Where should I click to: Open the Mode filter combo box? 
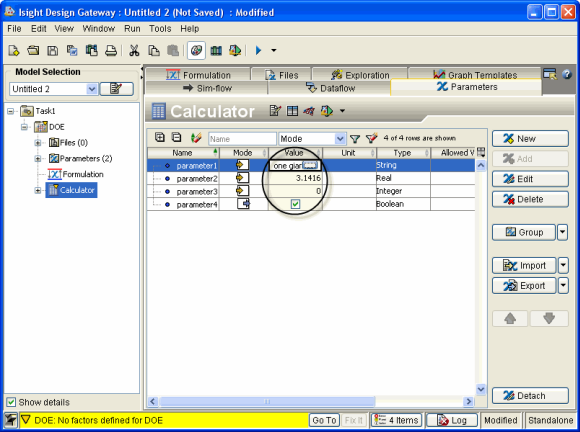[x=312, y=139]
